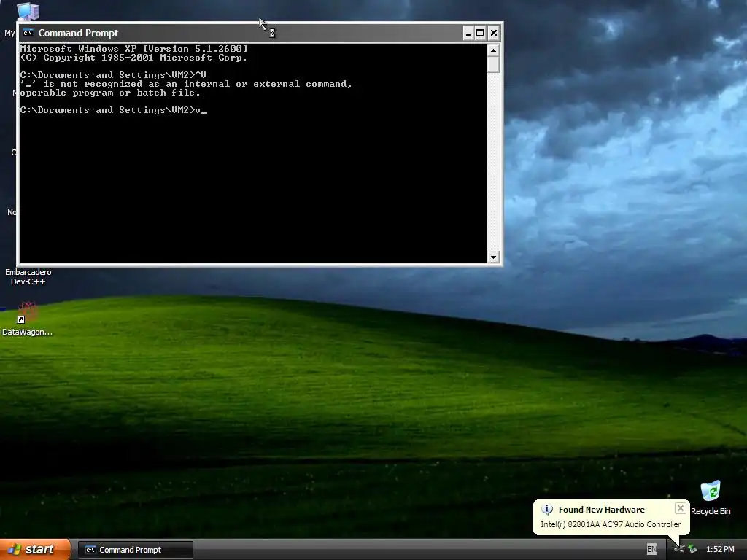
Task: Click the 'Found New Hardware' balloon title
Action: tap(601, 510)
